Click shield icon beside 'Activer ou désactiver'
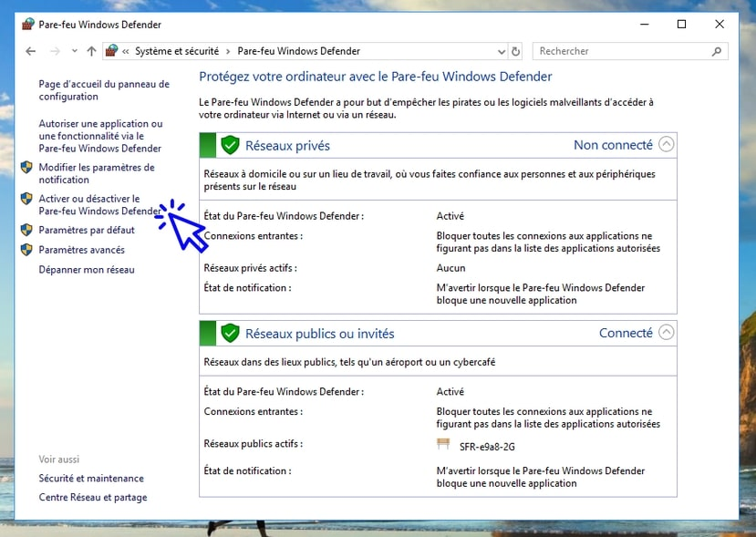Screen dimensions: 756x537 click(x=26, y=199)
